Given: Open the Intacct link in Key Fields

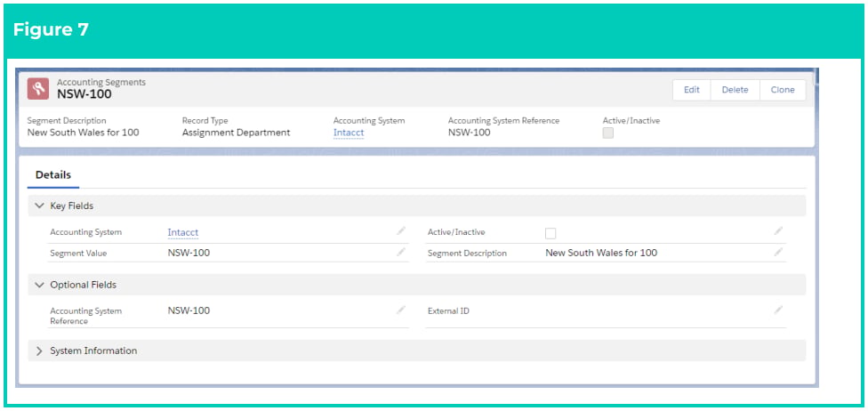Looking at the screenshot, I should click(182, 233).
